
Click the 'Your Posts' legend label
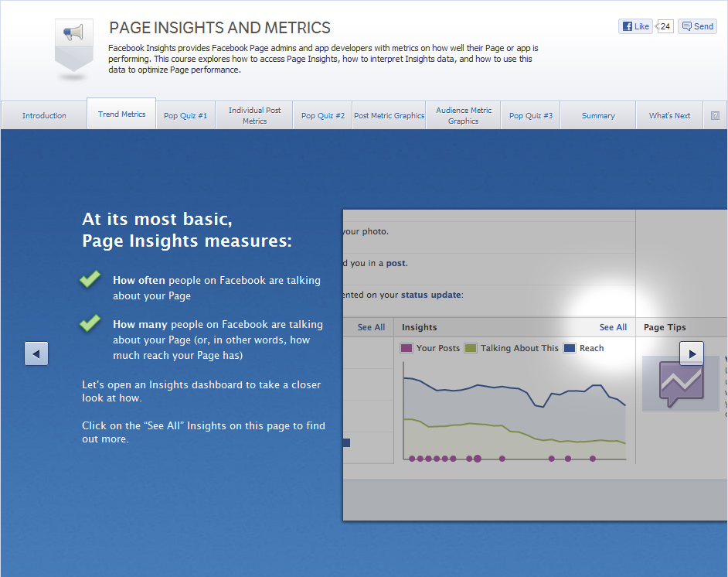pos(438,348)
